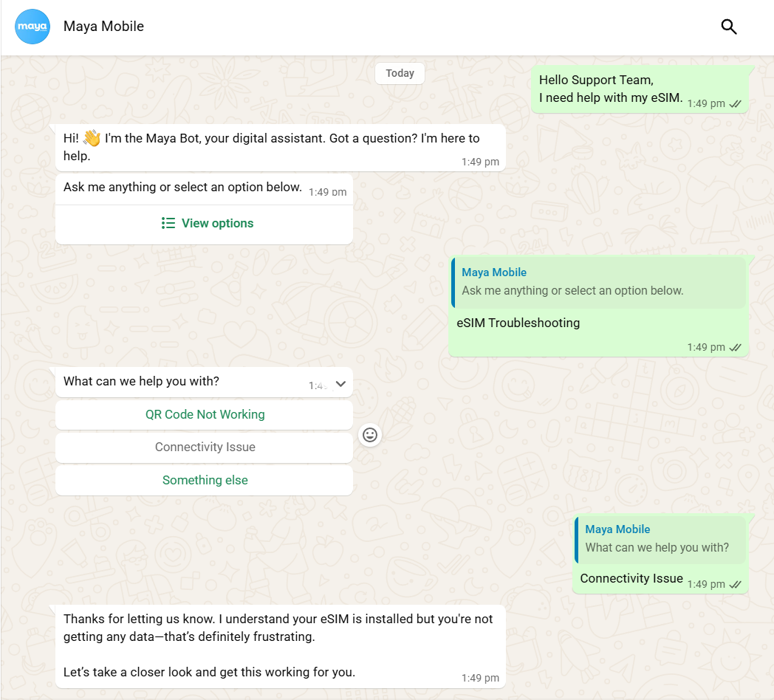Click read receipt ticks on eSIM Troubleshooting message
Image resolution: width=774 pixels, height=700 pixels.
[736, 348]
